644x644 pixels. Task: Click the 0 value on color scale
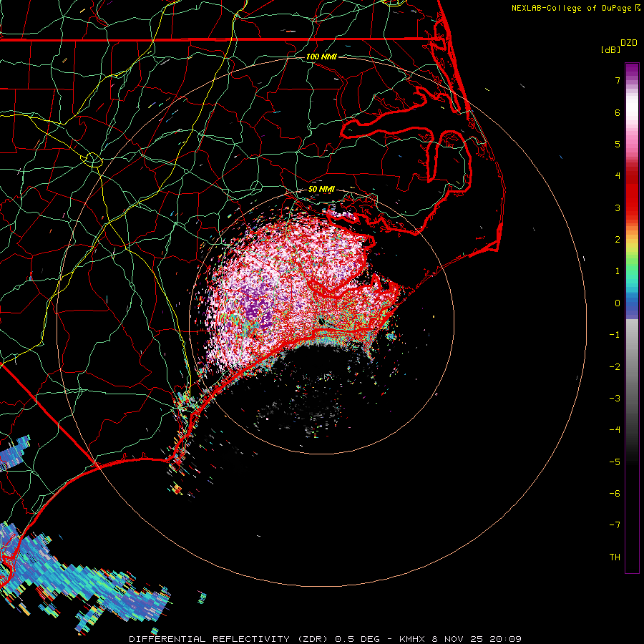(618, 303)
